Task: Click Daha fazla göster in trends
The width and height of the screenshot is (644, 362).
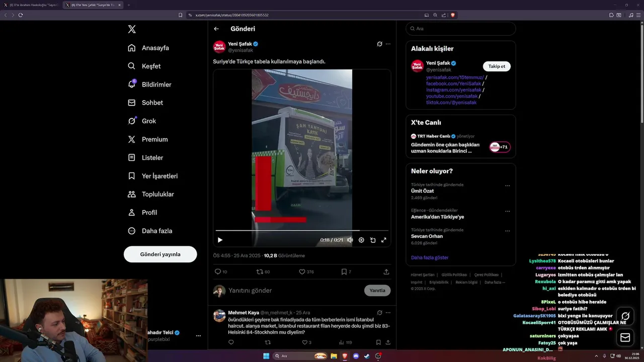Action: pos(430,257)
